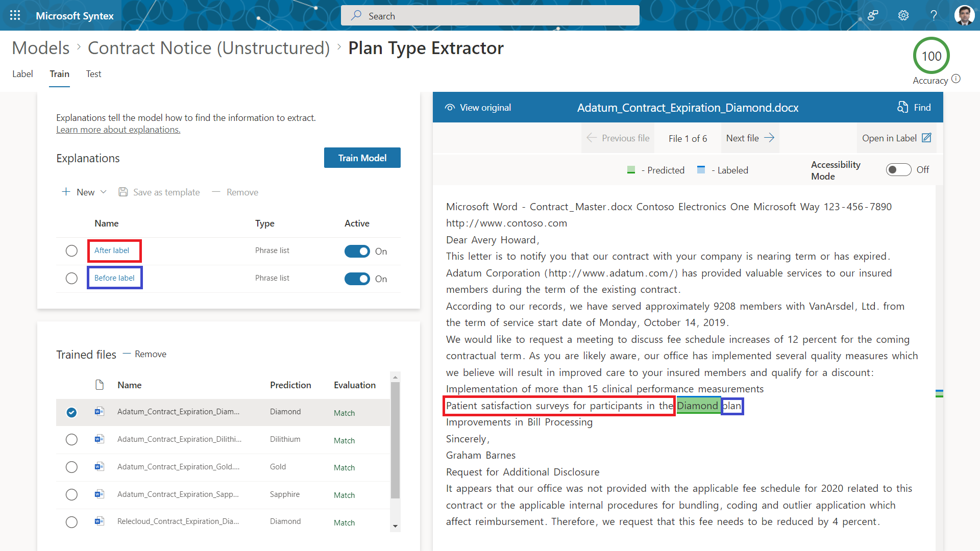Screen dimensions: 980x551
Task: Click the Train Model button
Action: pos(362,158)
